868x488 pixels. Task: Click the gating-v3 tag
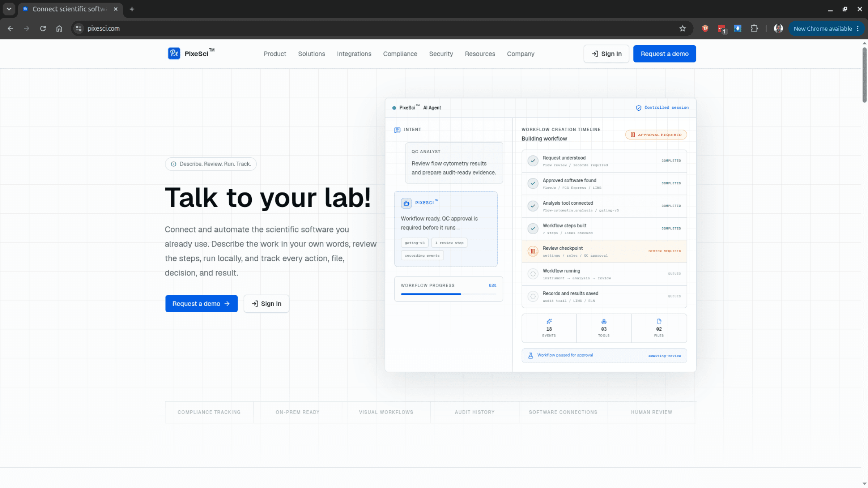pos(414,243)
